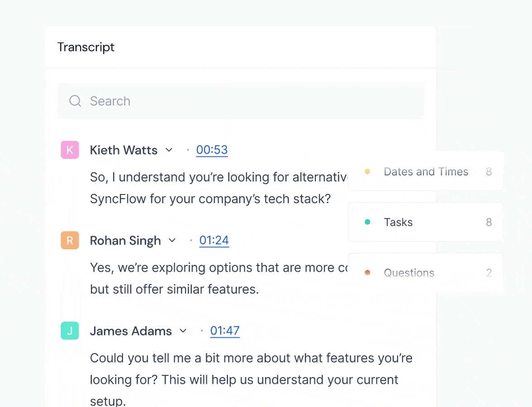Expand the dropdown beside James Adams
This screenshot has height=407, width=532.
coord(184,331)
